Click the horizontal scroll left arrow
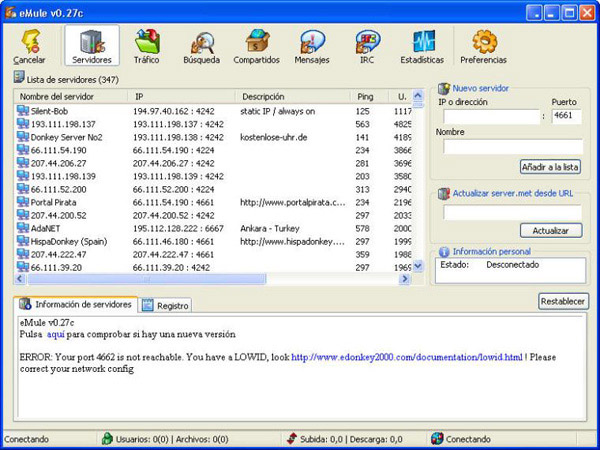The width and height of the screenshot is (600, 450). point(20,279)
